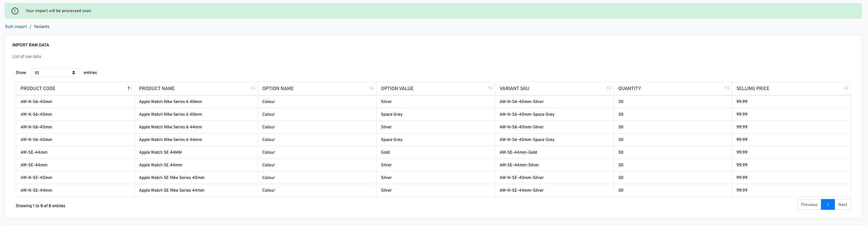Click the Selling Price column header label

tap(753, 88)
